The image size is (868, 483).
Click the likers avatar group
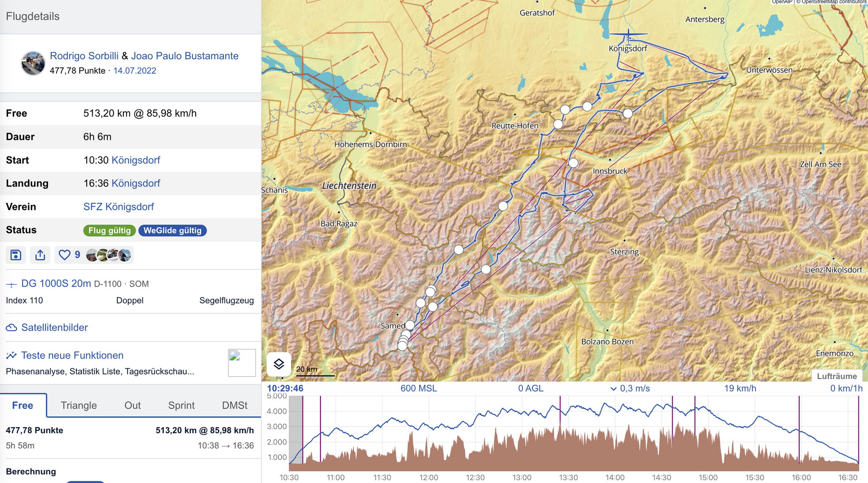(x=108, y=255)
